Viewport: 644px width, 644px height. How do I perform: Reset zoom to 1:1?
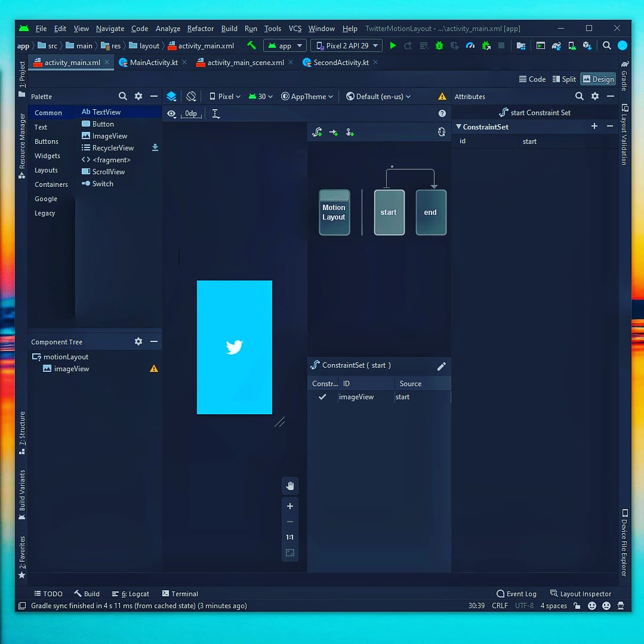coord(290,537)
